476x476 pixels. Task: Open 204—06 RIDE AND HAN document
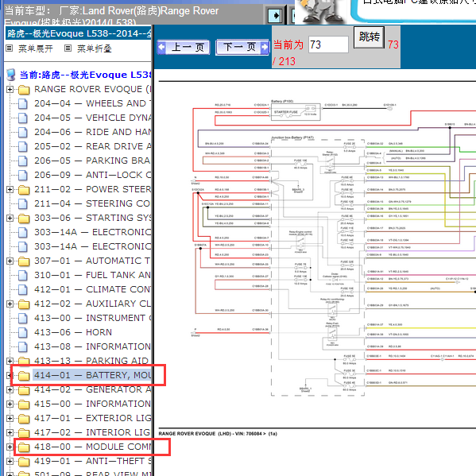(x=93, y=132)
